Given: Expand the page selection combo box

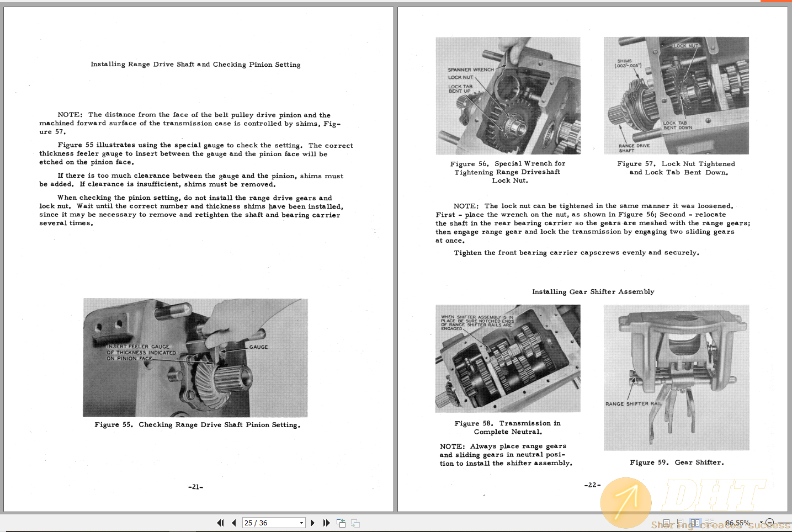Looking at the screenshot, I should [x=300, y=523].
